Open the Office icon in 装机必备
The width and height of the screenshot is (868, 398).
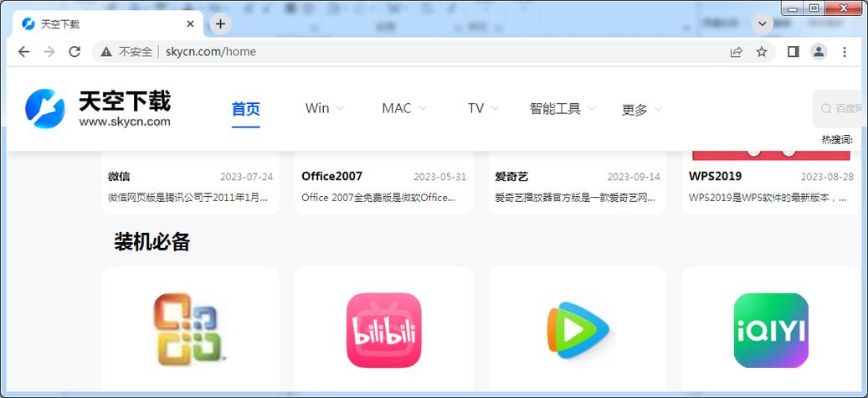(190, 330)
